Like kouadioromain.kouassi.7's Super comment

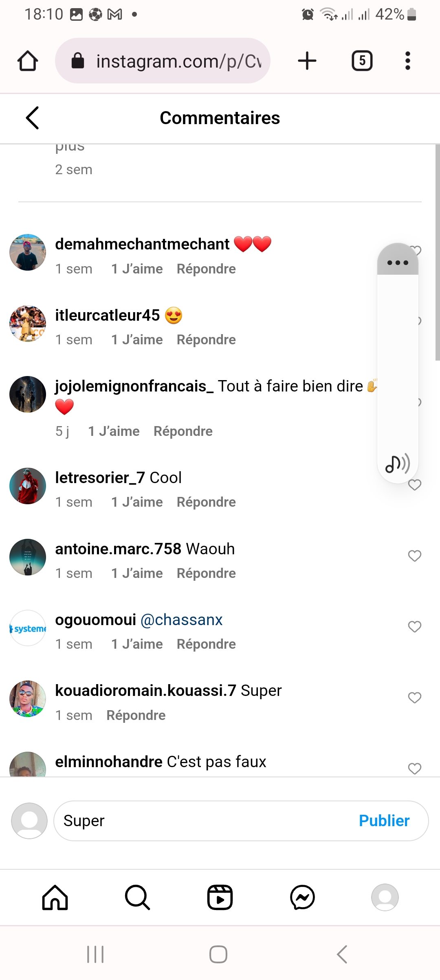tap(415, 698)
